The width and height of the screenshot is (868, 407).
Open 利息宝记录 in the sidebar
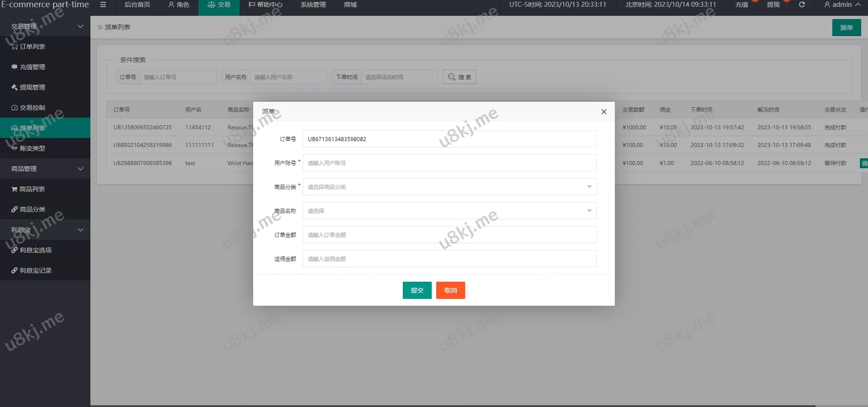tap(35, 270)
